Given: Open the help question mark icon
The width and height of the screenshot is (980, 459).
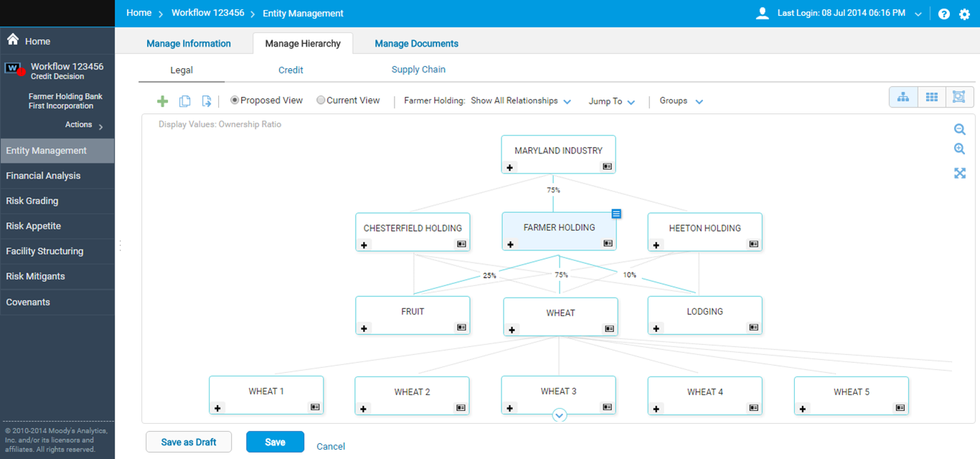Looking at the screenshot, I should point(944,14).
